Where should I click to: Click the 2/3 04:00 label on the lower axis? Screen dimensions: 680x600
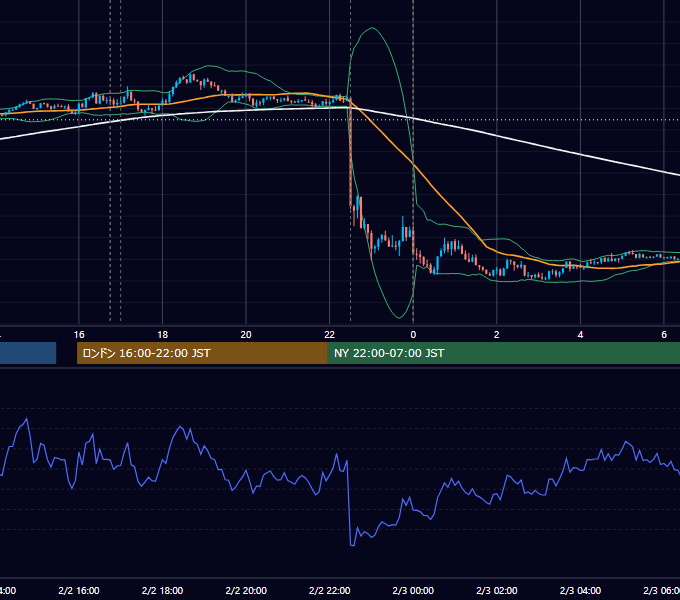point(580,590)
